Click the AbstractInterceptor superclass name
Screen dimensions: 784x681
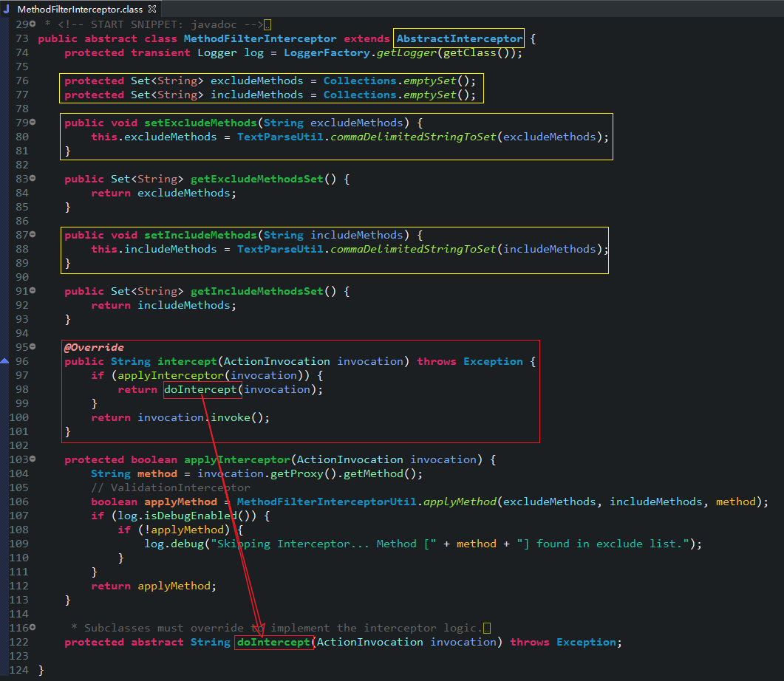click(460, 38)
